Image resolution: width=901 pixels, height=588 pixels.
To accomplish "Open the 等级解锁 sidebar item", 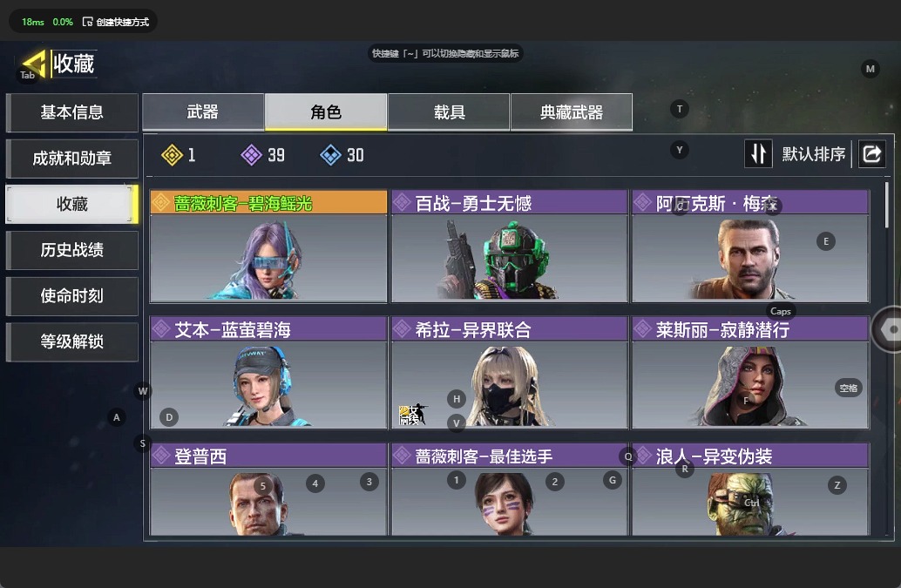I will [x=71, y=341].
